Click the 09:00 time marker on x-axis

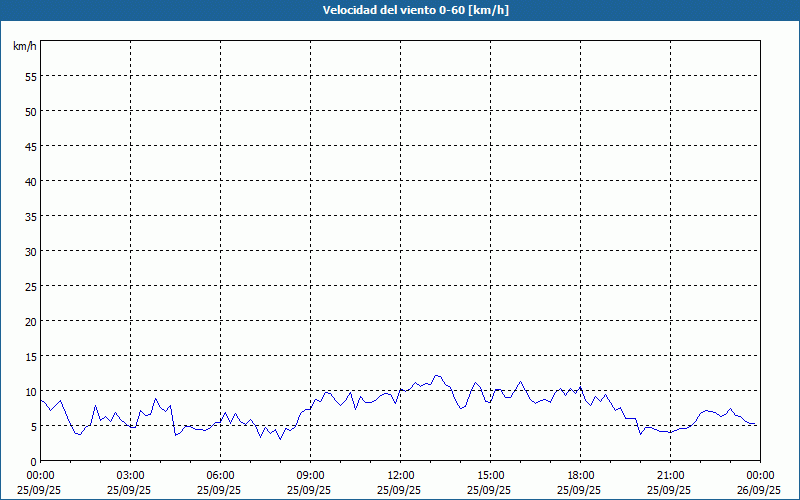[x=310, y=475]
